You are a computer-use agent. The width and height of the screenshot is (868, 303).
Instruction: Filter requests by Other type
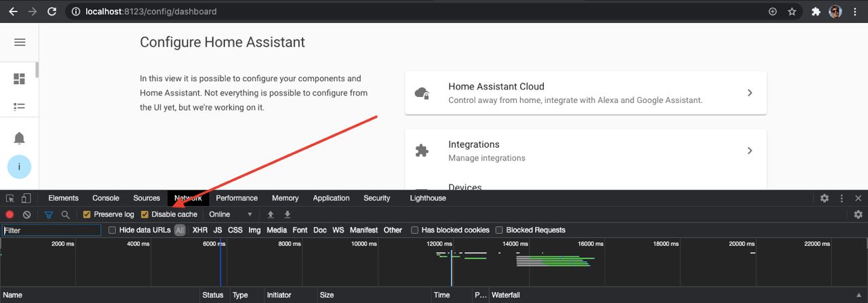tap(393, 230)
